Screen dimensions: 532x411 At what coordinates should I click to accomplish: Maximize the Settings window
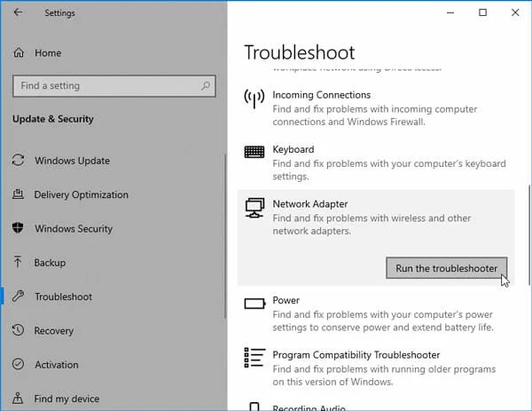pos(483,13)
